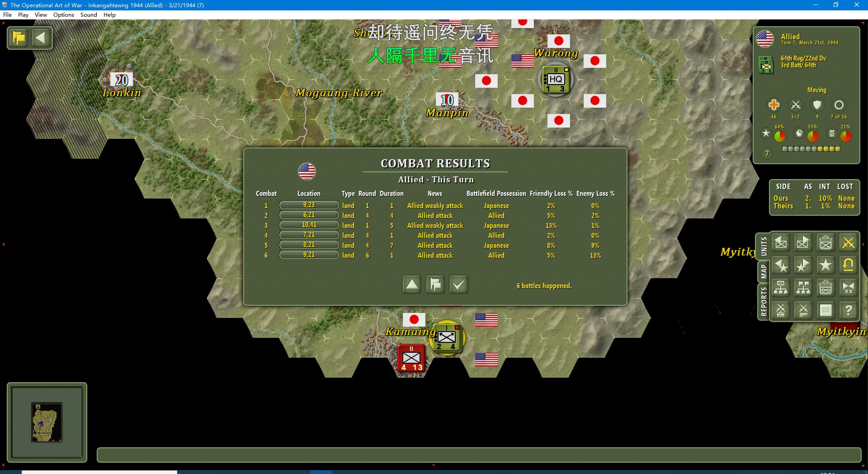Screen dimensions: 868x474
Task: Select the yellow-highlighted infantry unit near Kamaing
Action: click(447, 337)
